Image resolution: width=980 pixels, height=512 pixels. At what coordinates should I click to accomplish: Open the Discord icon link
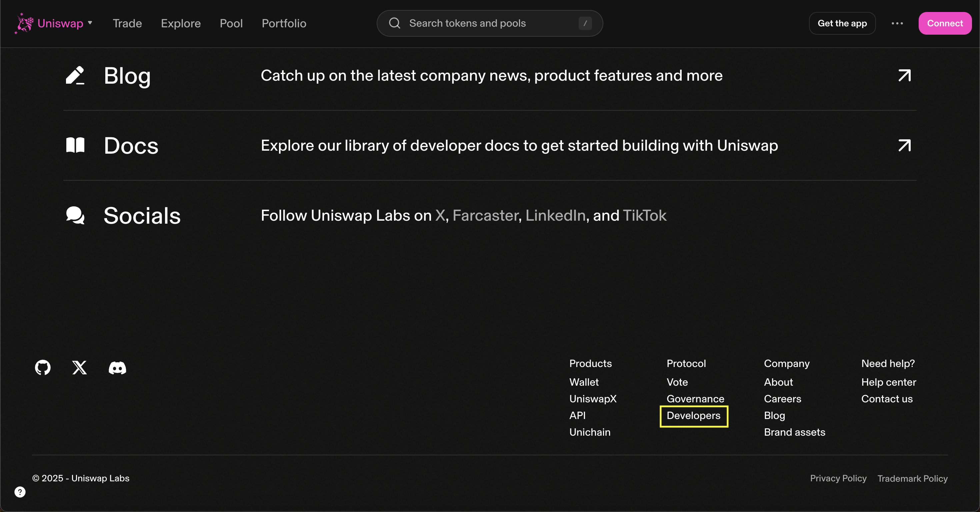[117, 368]
